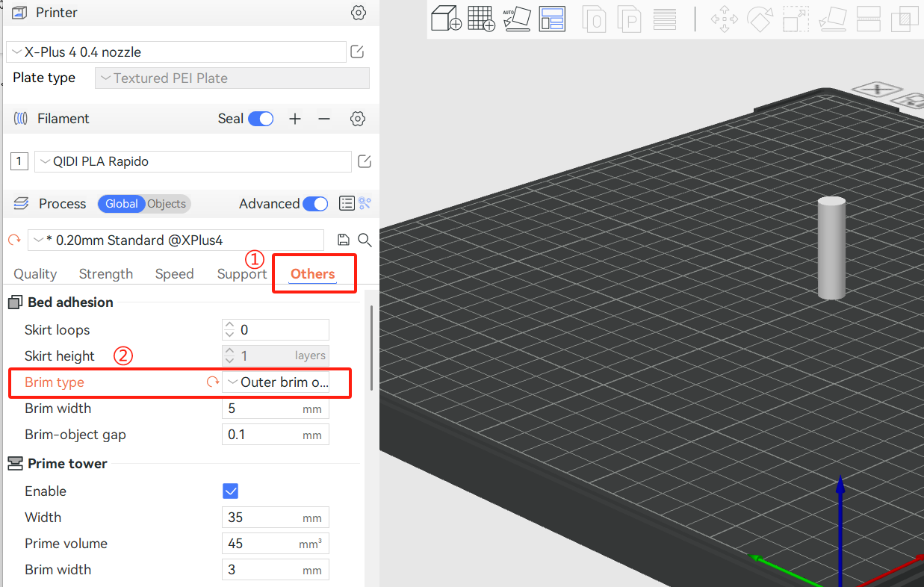The image size is (924, 587).
Task: Open the Others tab
Action: (x=313, y=274)
